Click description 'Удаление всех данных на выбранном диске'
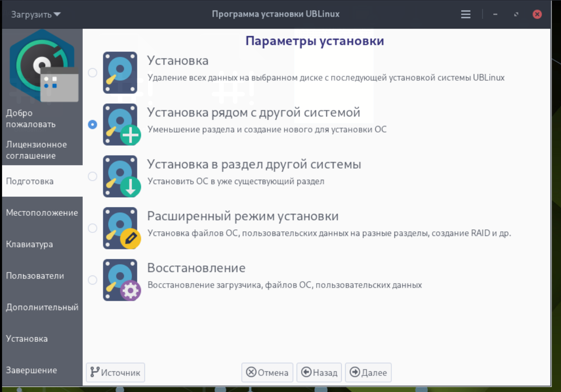Screen dimensions: 561x392 (x=326, y=78)
